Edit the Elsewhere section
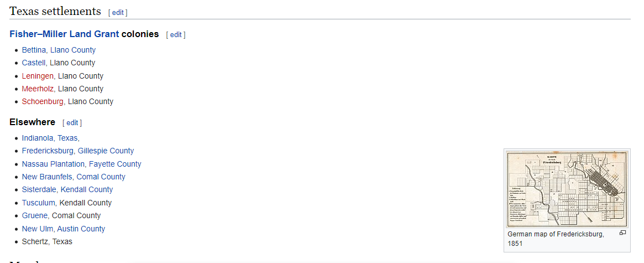The image size is (644, 263). (x=72, y=122)
